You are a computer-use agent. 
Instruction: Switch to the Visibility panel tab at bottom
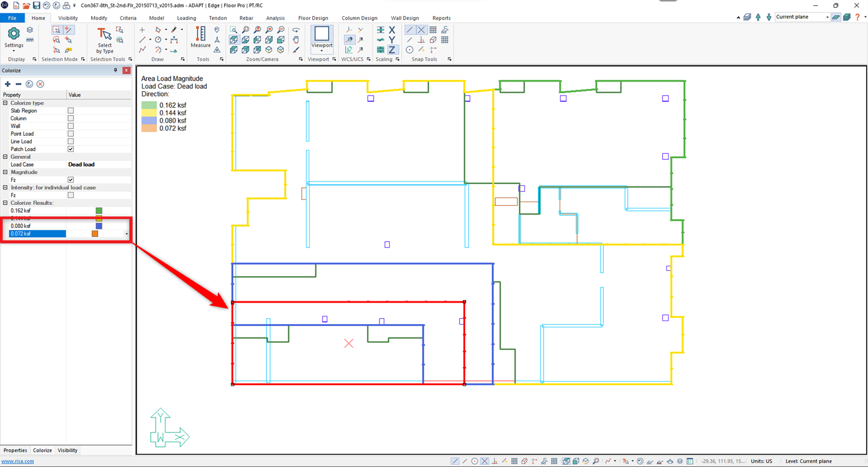click(68, 450)
